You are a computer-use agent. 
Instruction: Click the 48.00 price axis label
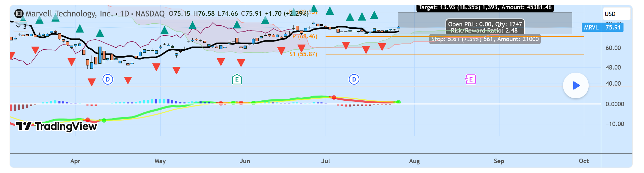click(x=613, y=67)
